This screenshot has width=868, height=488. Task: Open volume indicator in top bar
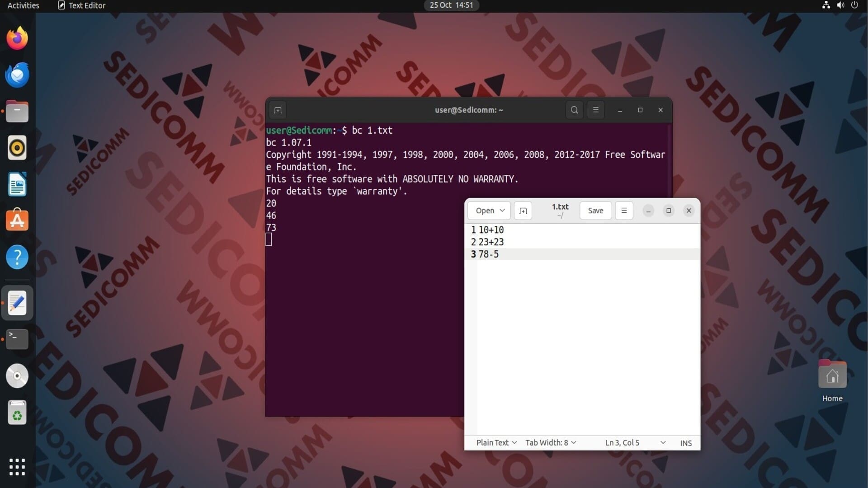[x=840, y=5]
